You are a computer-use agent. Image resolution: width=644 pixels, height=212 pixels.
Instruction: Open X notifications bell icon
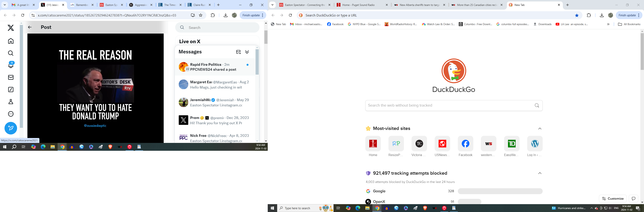click(11, 65)
